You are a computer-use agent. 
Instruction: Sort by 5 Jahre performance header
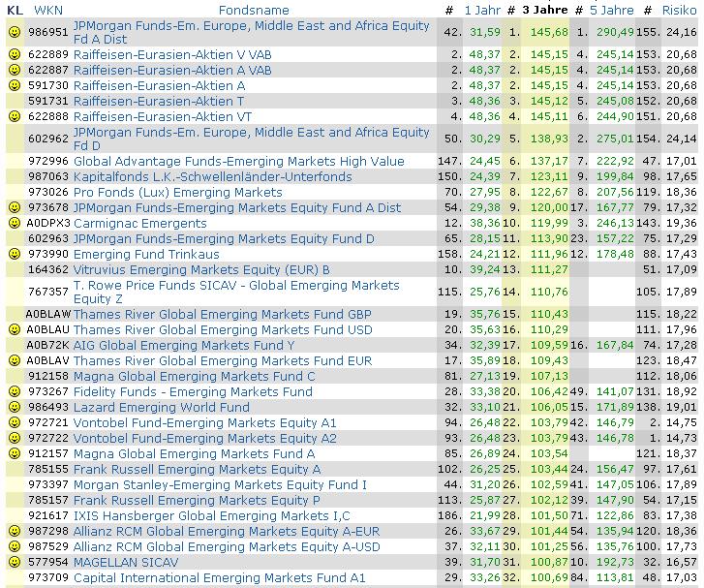tap(612, 10)
